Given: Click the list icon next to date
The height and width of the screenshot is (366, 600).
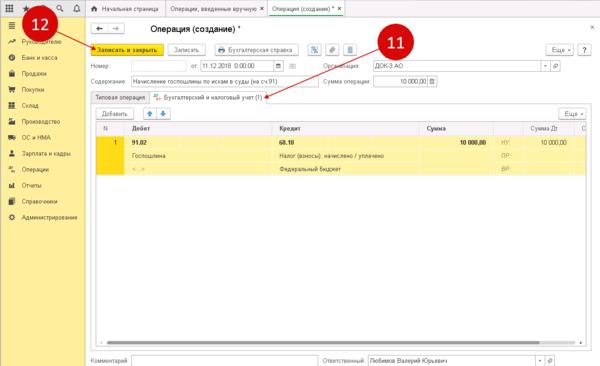Looking at the screenshot, I should (292, 66).
